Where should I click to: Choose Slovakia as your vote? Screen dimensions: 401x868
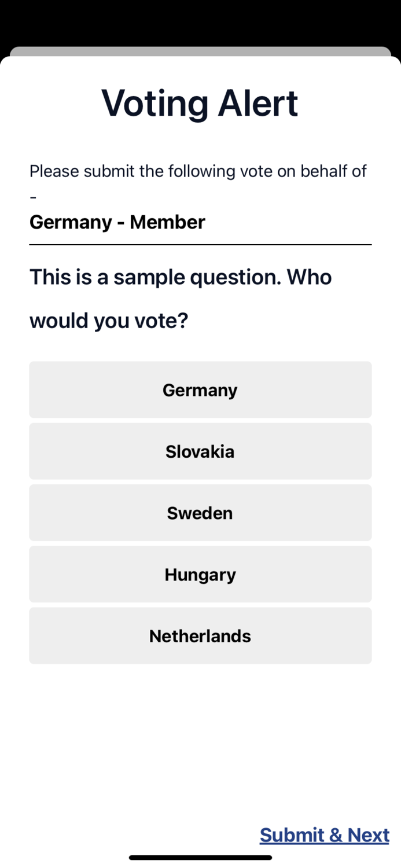[200, 451]
